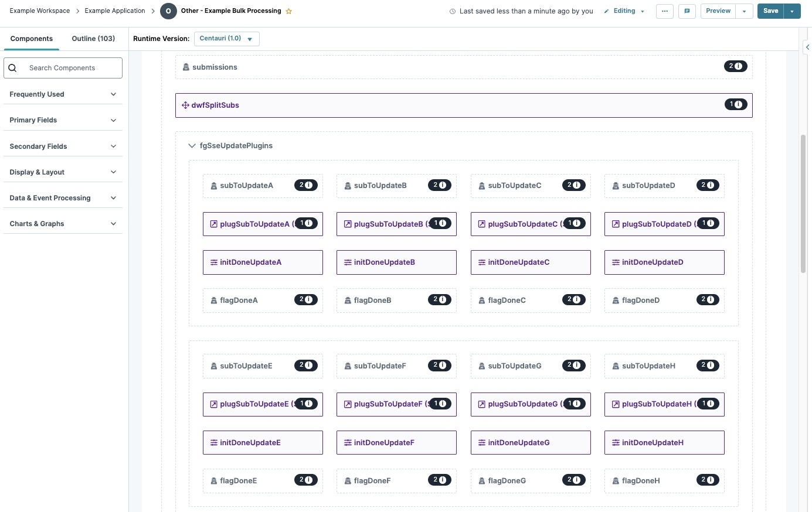
Task: Select the subToUpdateH component
Action: (x=664, y=366)
